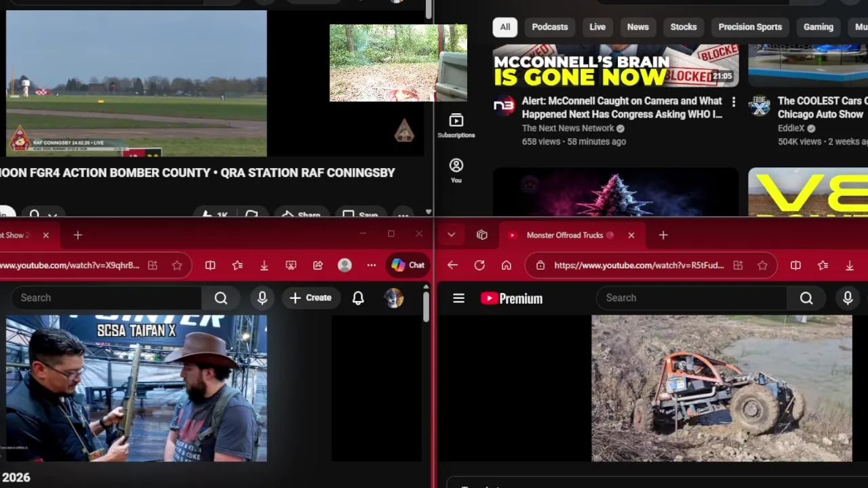Open the Create button in the Shot Show window
Image resolution: width=868 pixels, height=488 pixels.
[311, 298]
